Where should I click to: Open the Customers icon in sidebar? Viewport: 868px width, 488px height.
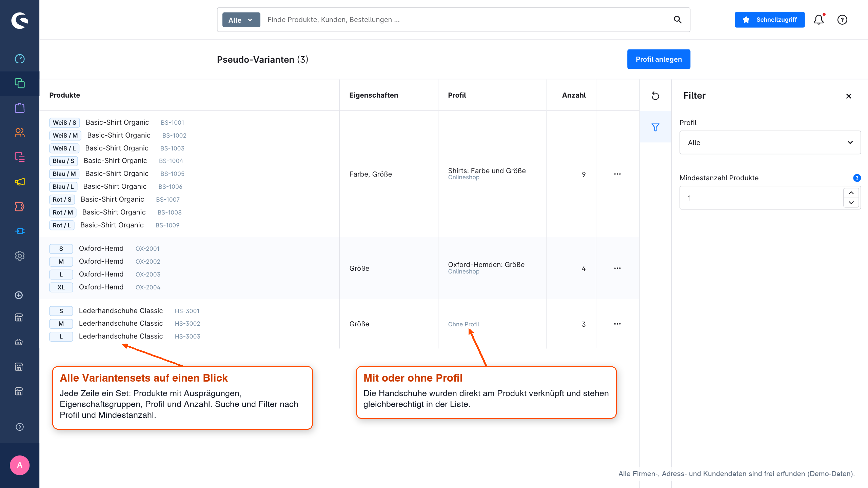[x=20, y=133]
